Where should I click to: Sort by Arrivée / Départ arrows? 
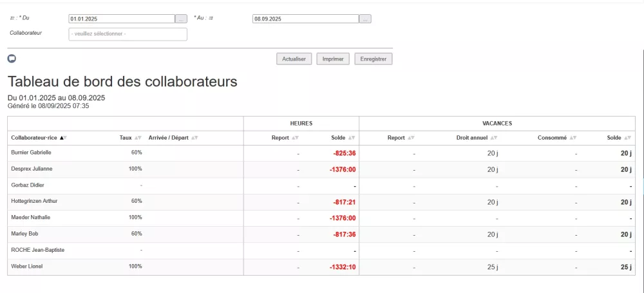194,138
